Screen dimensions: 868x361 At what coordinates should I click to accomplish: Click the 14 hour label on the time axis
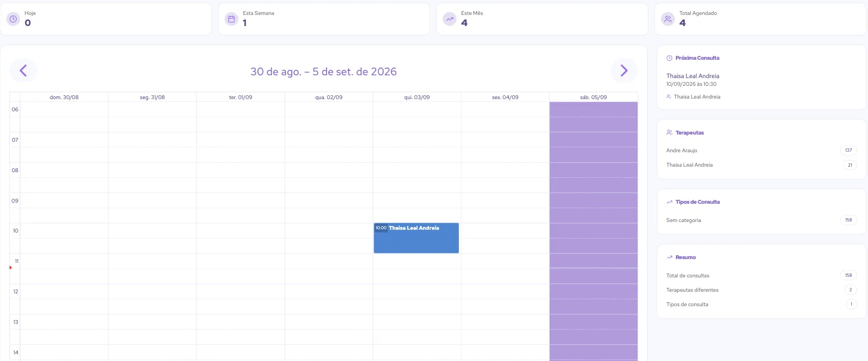click(x=15, y=352)
